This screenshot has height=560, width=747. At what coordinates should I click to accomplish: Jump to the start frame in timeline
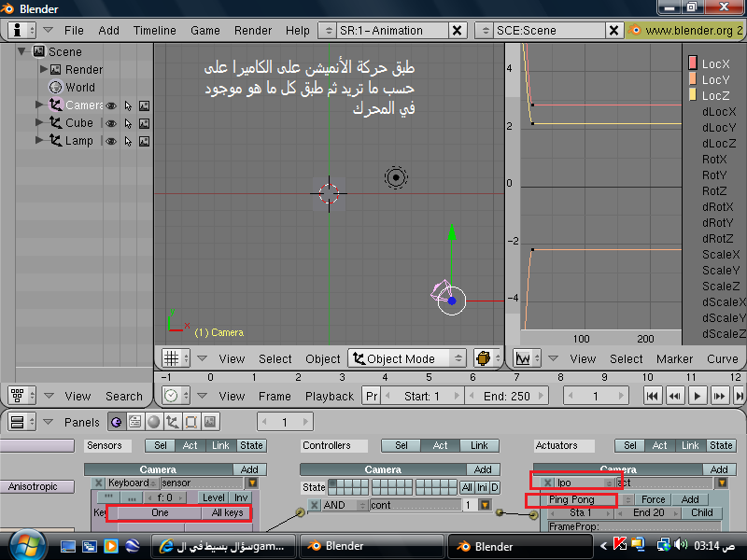point(653,396)
